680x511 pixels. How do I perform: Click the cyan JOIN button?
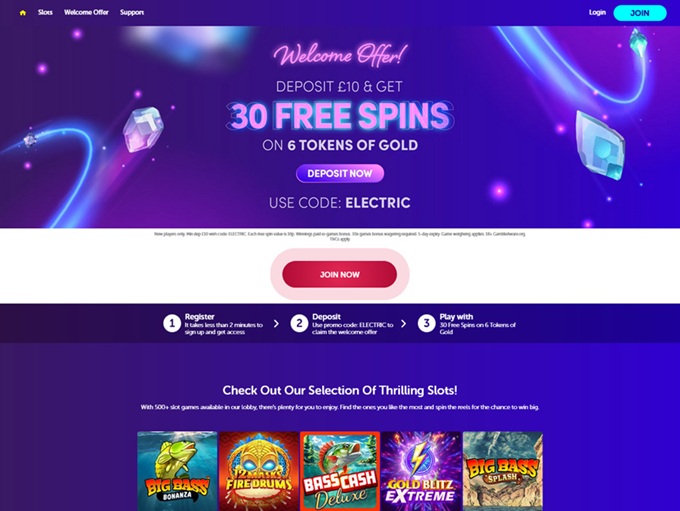pyautogui.click(x=640, y=13)
